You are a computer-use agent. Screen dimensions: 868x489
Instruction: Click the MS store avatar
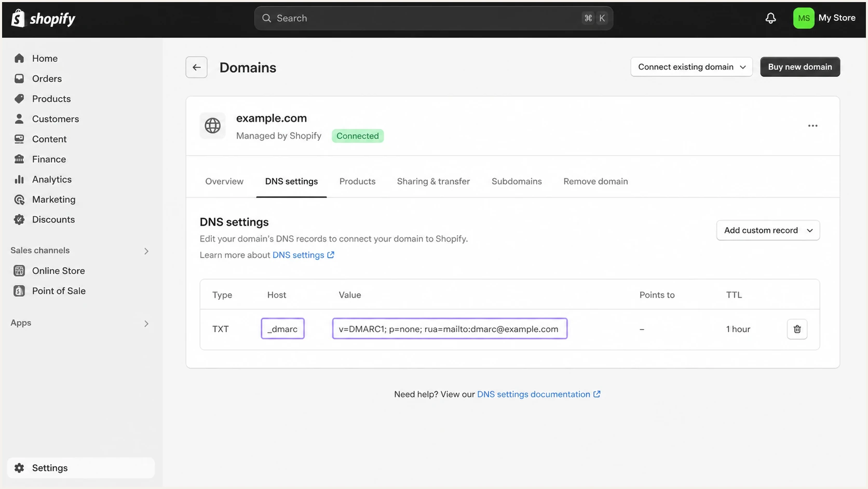coord(804,18)
